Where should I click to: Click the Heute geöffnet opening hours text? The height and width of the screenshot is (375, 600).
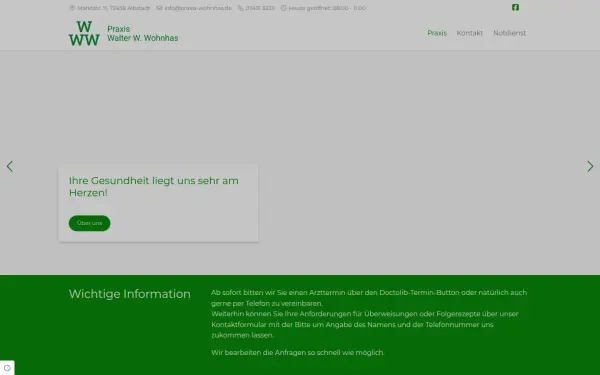(x=327, y=8)
